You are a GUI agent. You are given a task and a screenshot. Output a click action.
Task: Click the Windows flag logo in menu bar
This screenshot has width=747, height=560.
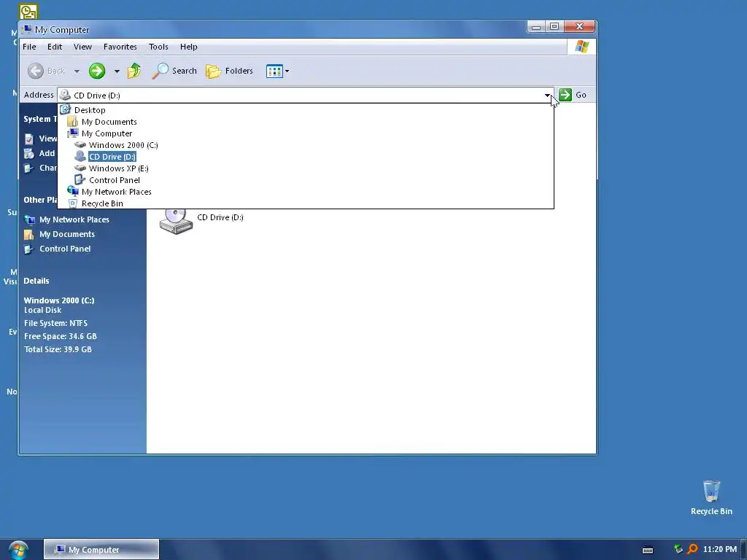coord(581,47)
